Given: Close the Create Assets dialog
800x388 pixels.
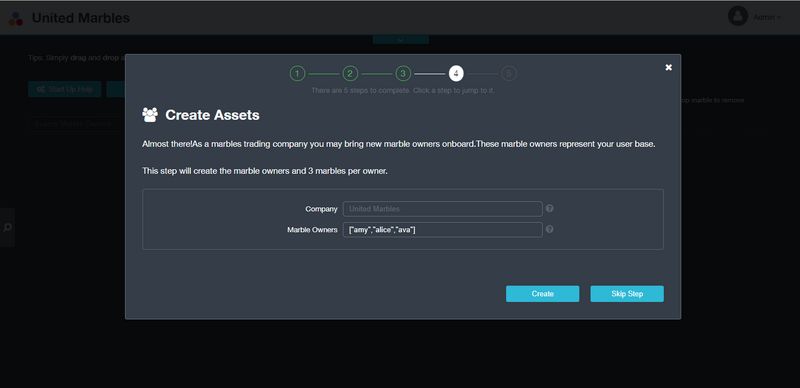Looking at the screenshot, I should tap(668, 67).
